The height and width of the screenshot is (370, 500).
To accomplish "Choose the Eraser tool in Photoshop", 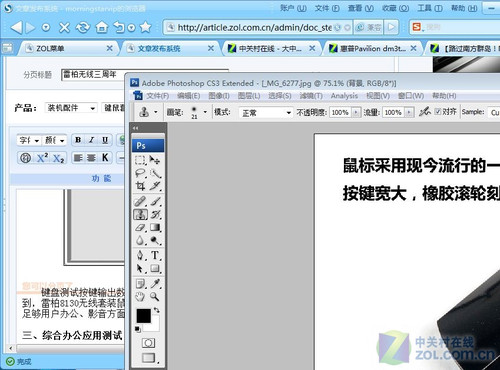I will click(140, 227).
